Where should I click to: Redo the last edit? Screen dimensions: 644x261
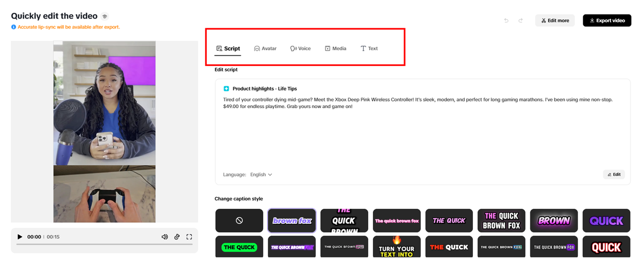click(521, 21)
